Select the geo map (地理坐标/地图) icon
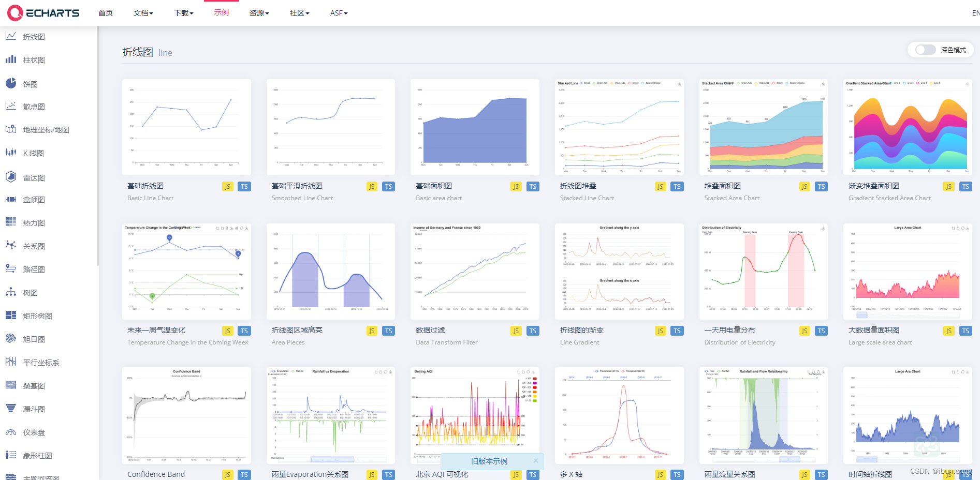Screen dimensions: 980x480 (x=10, y=129)
